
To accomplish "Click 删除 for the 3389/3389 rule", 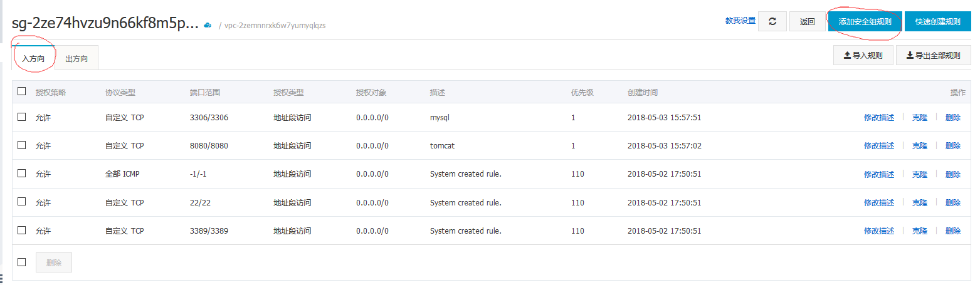I will pos(953,231).
